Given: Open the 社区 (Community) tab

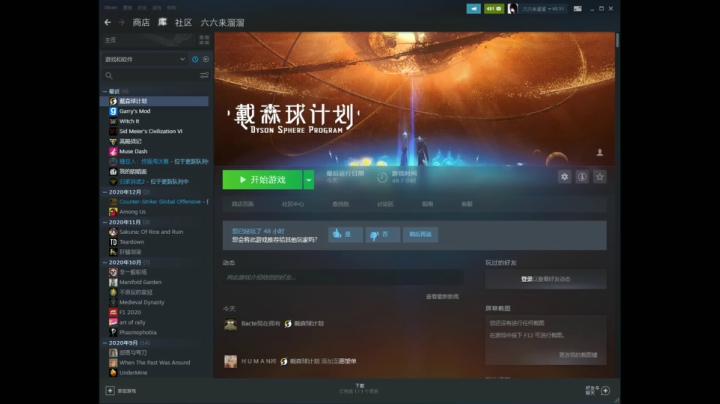Looking at the screenshot, I should [183, 22].
